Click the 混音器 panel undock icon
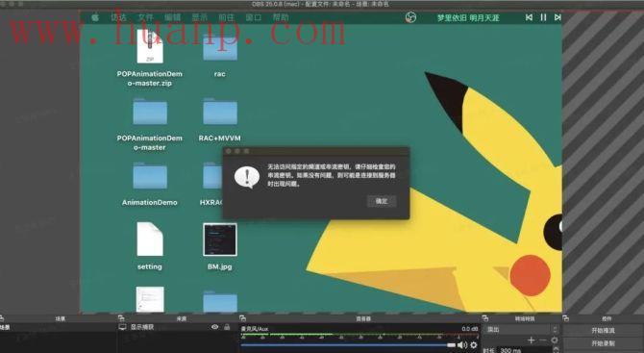This screenshot has height=353, width=644. coord(242,318)
